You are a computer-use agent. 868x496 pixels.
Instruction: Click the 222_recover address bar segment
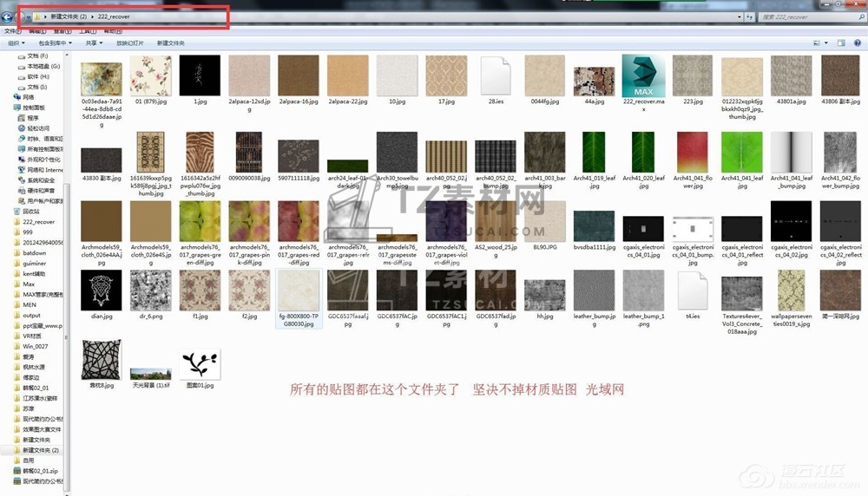(114, 16)
